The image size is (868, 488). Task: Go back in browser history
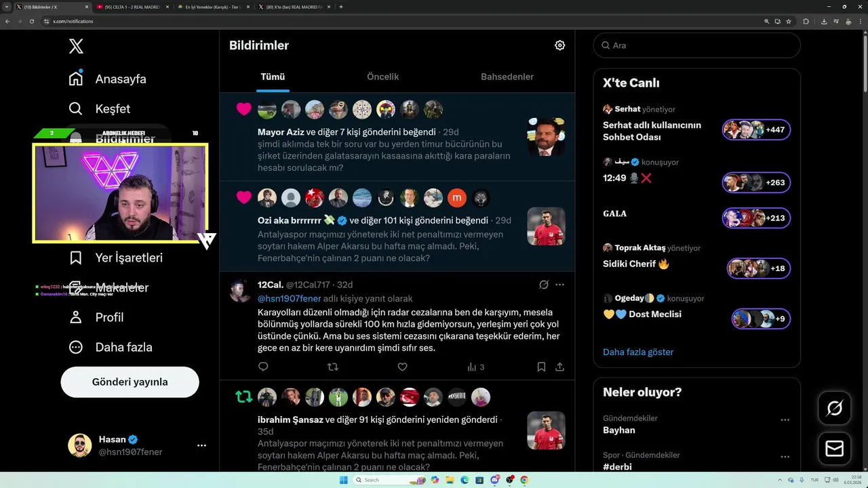7,21
